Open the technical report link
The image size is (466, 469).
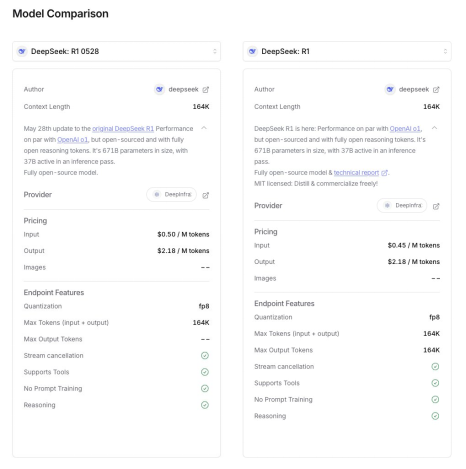point(356,173)
